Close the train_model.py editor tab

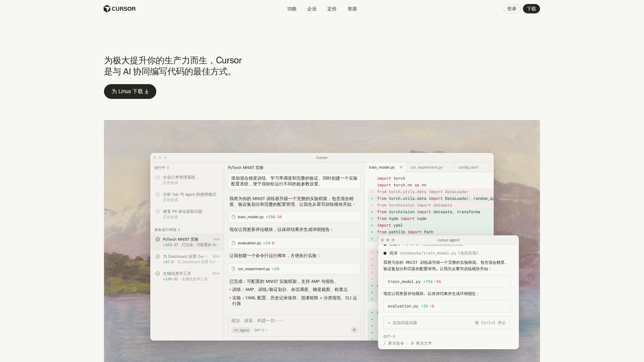pos(401,167)
